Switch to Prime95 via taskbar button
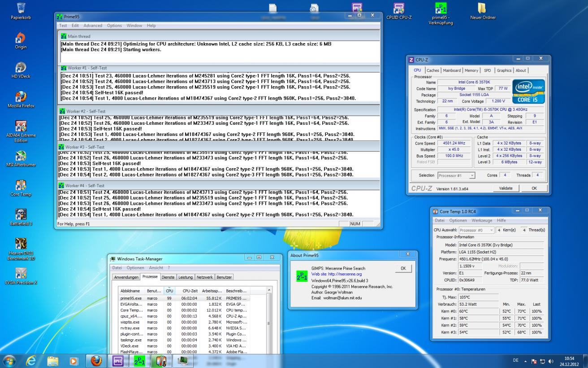Image resolution: width=588 pixels, height=368 pixels. [139, 360]
